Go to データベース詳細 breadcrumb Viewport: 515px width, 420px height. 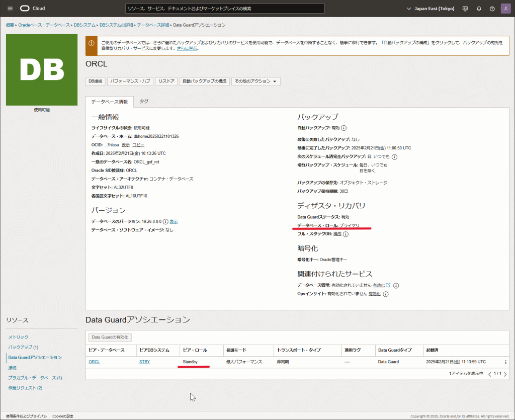tap(153, 25)
